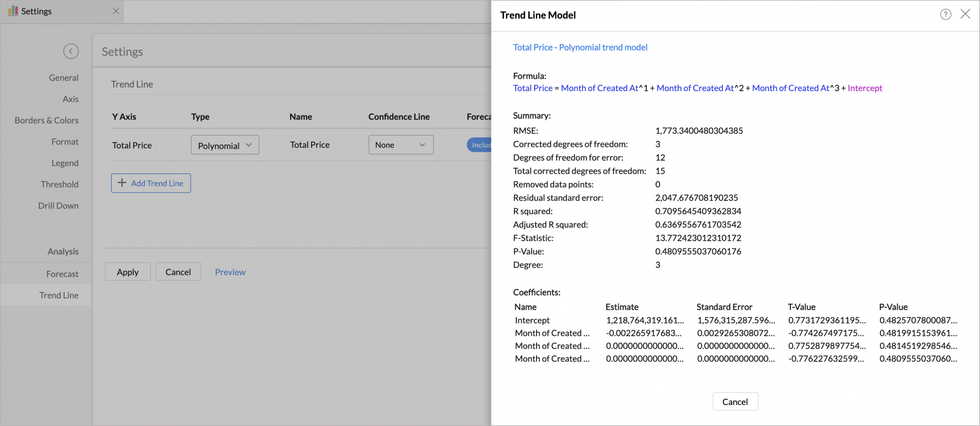Open the General settings section
Screen dimensions: 980x426
pyautogui.click(x=63, y=78)
